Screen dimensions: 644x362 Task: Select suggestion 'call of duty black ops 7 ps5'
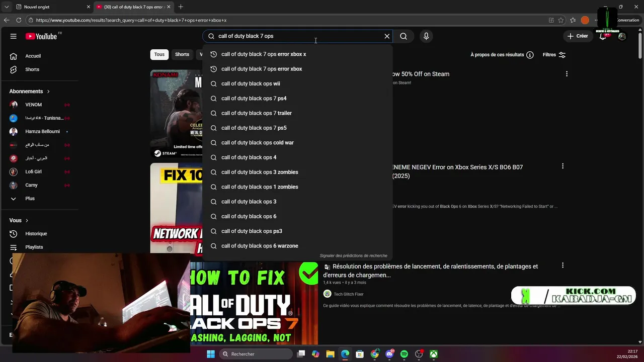point(297,128)
